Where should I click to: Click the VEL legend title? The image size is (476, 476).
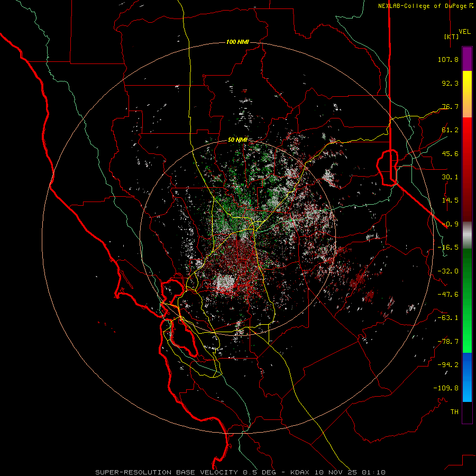[464, 31]
